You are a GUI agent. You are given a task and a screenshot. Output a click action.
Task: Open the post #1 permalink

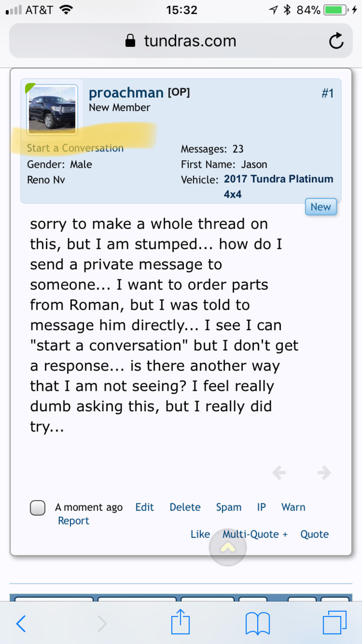tap(327, 93)
